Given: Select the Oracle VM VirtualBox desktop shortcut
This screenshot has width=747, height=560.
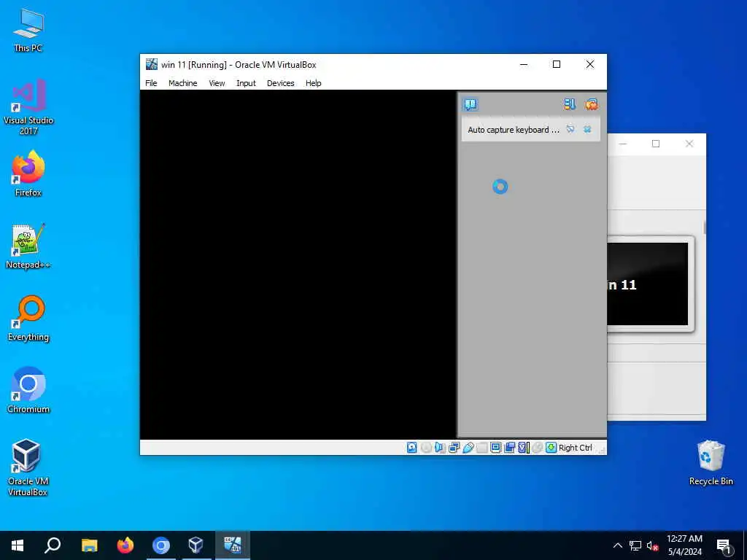Looking at the screenshot, I should [x=27, y=467].
